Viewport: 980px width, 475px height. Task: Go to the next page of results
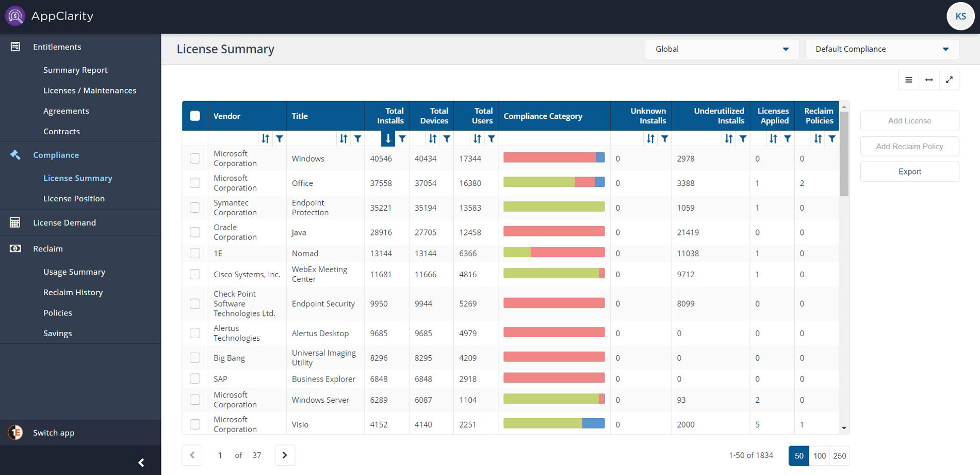[285, 455]
